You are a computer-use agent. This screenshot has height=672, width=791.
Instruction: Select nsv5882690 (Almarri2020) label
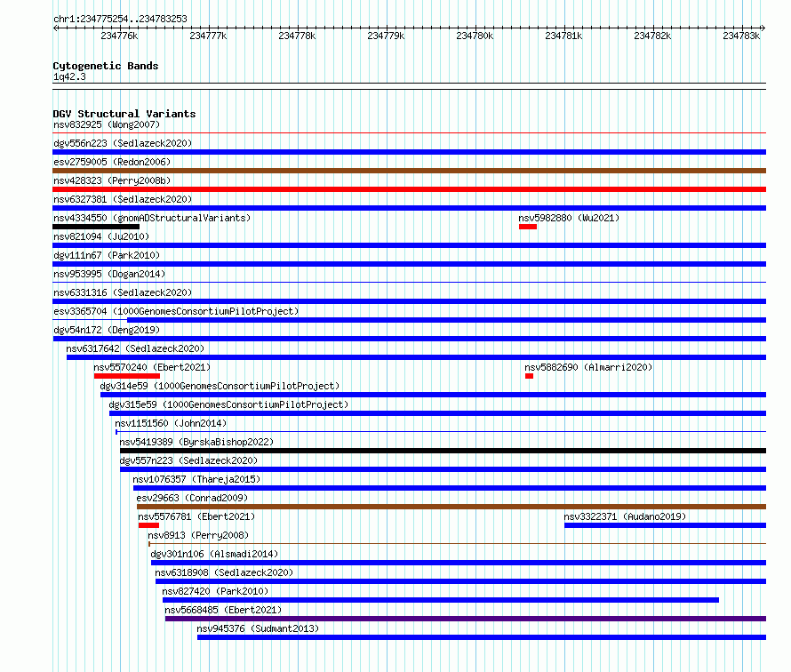pyautogui.click(x=588, y=367)
